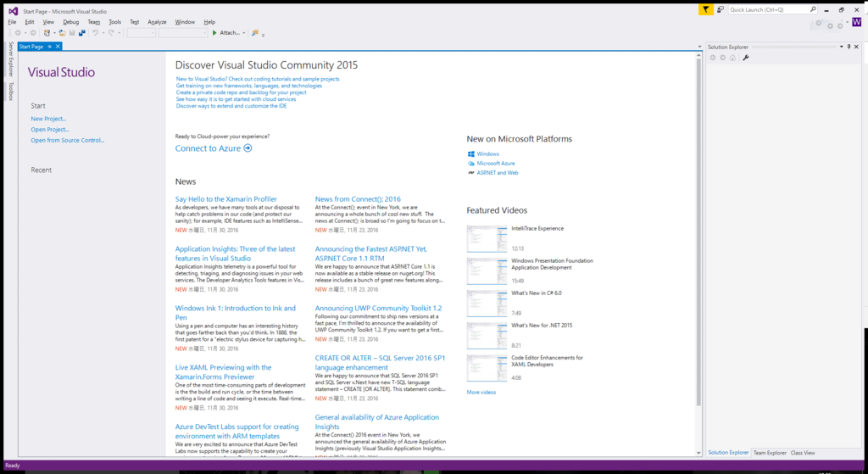Close the Start Page tab
The height and width of the screenshot is (474, 868).
click(x=58, y=47)
